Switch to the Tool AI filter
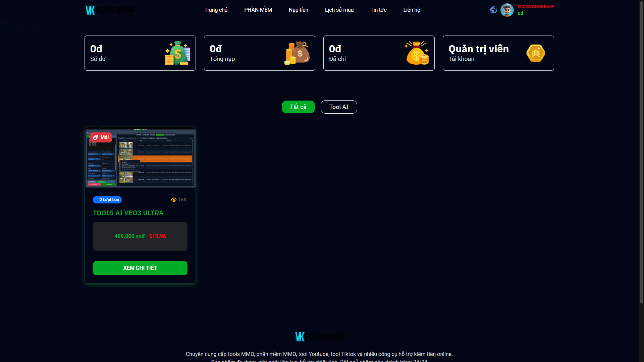 click(339, 107)
